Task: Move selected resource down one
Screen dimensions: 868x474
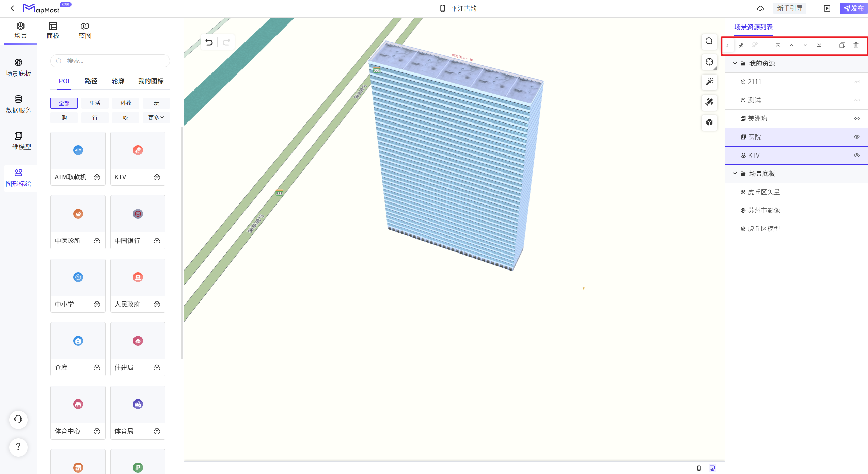Action: pyautogui.click(x=805, y=45)
